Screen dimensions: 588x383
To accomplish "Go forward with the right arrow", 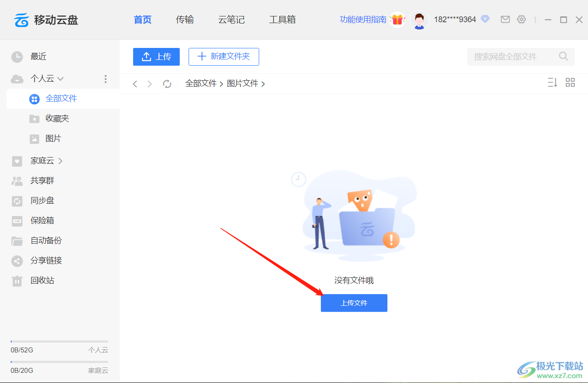I will click(x=150, y=84).
